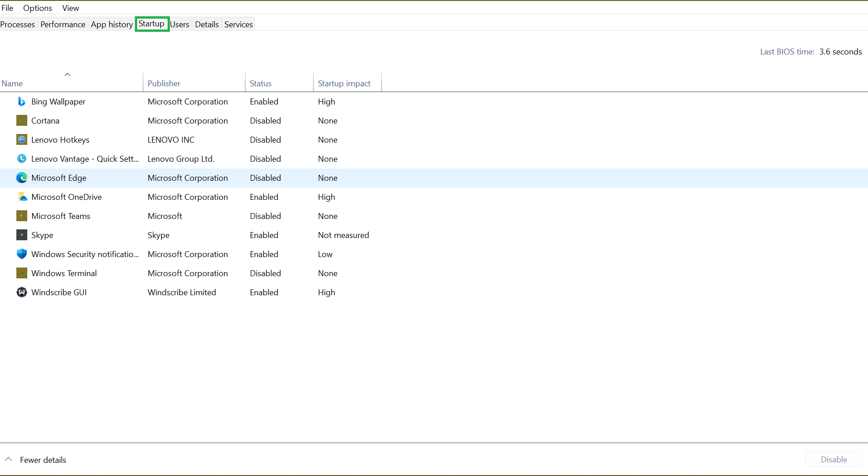Click the Lenovo Hotkeys icon
This screenshot has height=476, width=868.
(21, 139)
